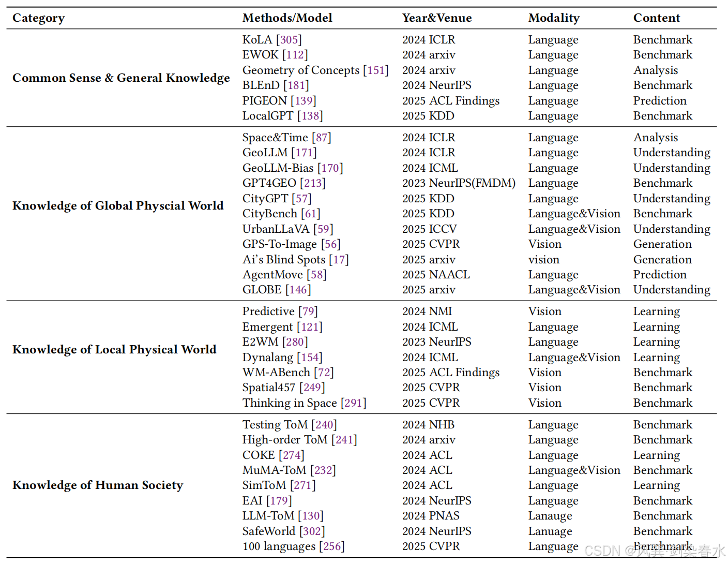Open GPS-To-Image reference [56]
Image resolution: width=728 pixels, height=564 pixels.
tap(331, 244)
